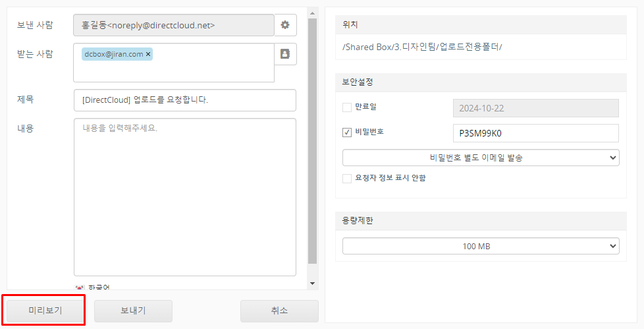This screenshot has height=329, width=644.
Task: Expand the 100 MB size limit dropdown
Action: click(x=481, y=247)
